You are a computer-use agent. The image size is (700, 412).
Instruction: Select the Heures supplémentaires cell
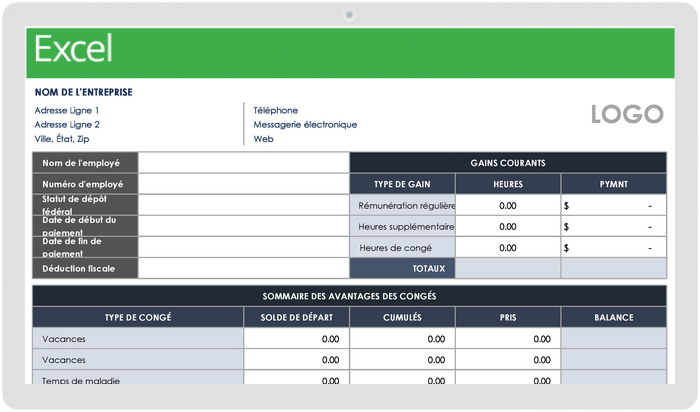(x=402, y=226)
